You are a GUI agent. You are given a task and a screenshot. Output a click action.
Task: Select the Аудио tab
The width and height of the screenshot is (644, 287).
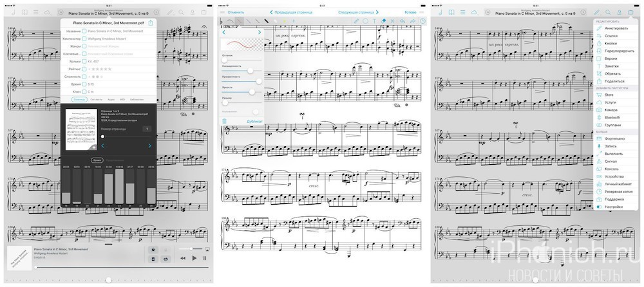111,99
